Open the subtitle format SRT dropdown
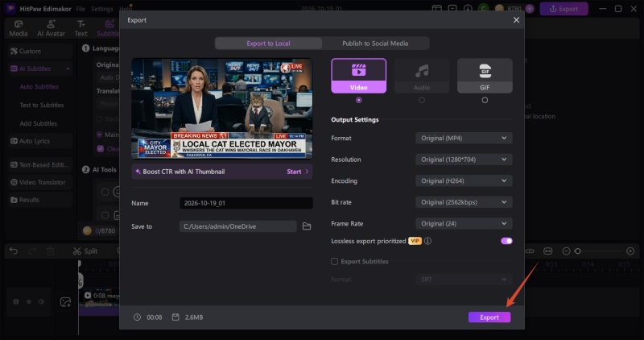Image resolution: width=644 pixels, height=340 pixels. coord(464,280)
